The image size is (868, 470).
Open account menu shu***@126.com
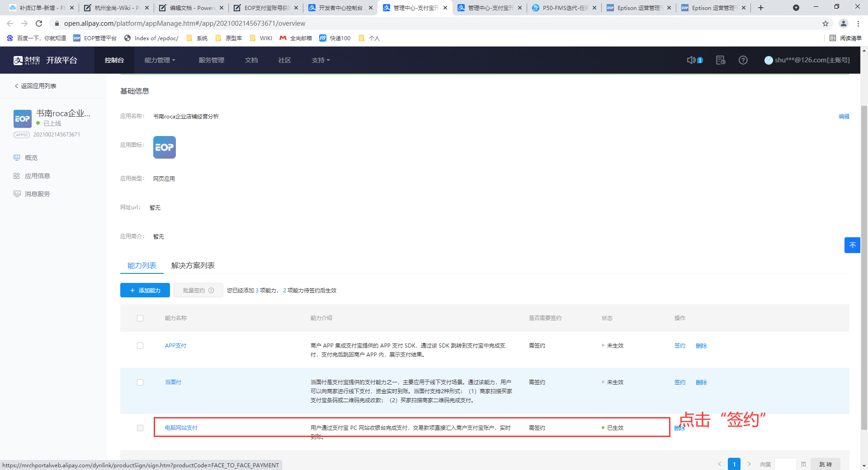tap(807, 60)
